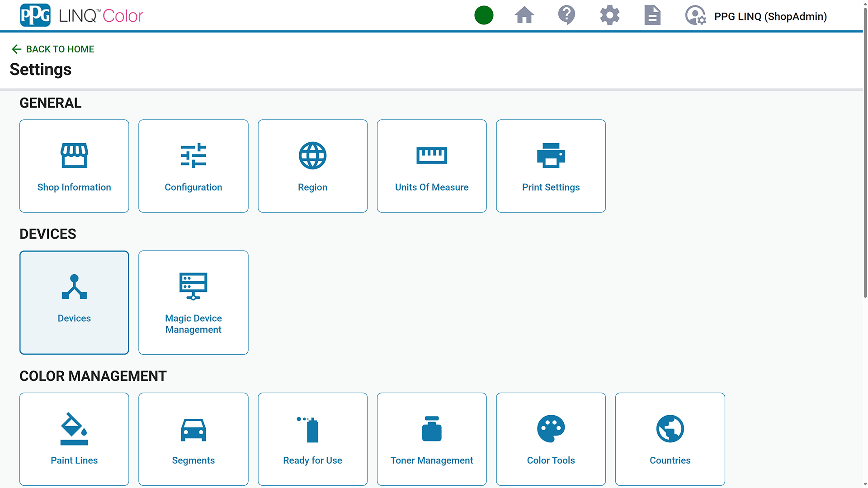
Task: Click the settings gear in header
Action: 609,15
